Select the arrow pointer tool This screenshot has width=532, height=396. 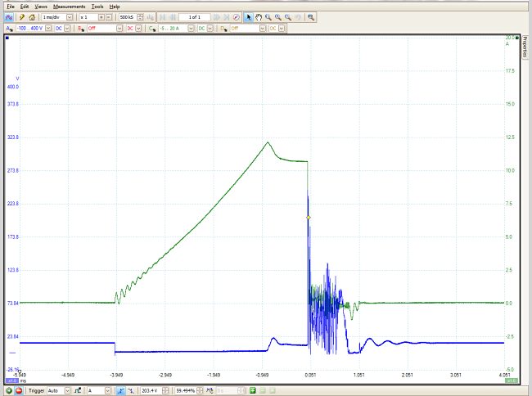pos(248,16)
